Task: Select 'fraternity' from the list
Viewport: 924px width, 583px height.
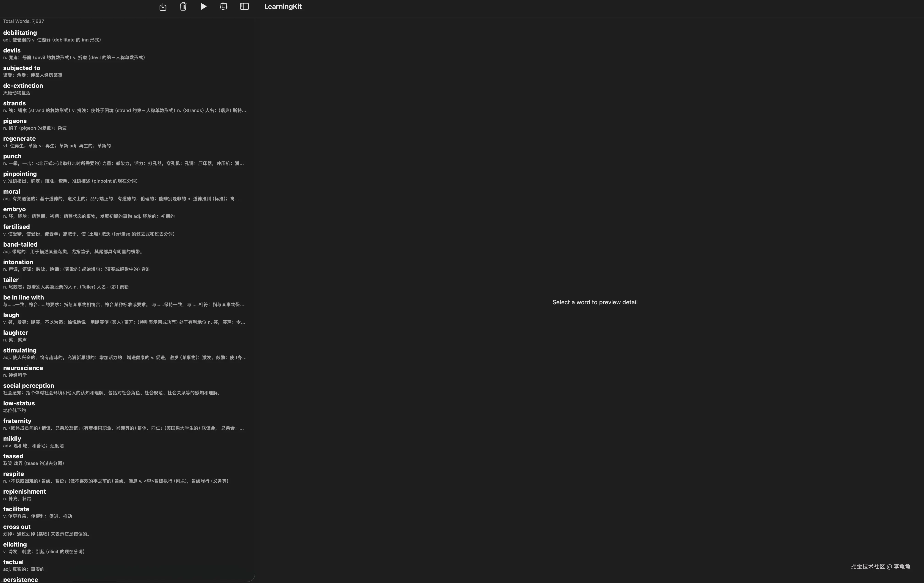Action: click(x=17, y=421)
